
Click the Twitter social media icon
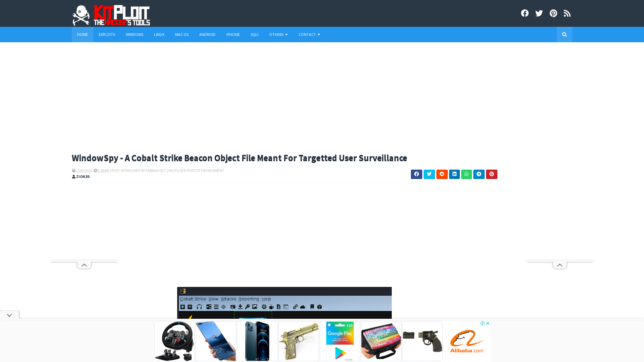[539, 13]
